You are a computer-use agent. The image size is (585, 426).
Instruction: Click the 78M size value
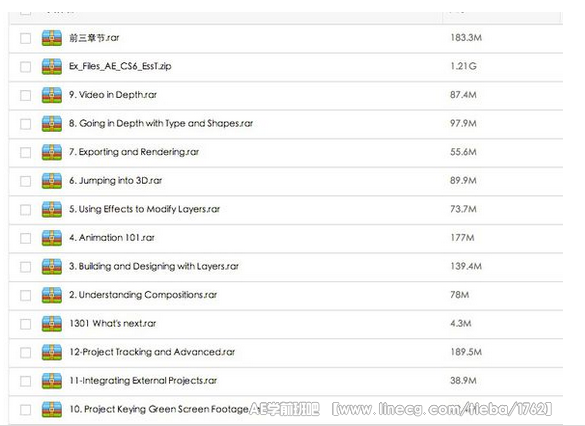[x=460, y=295]
